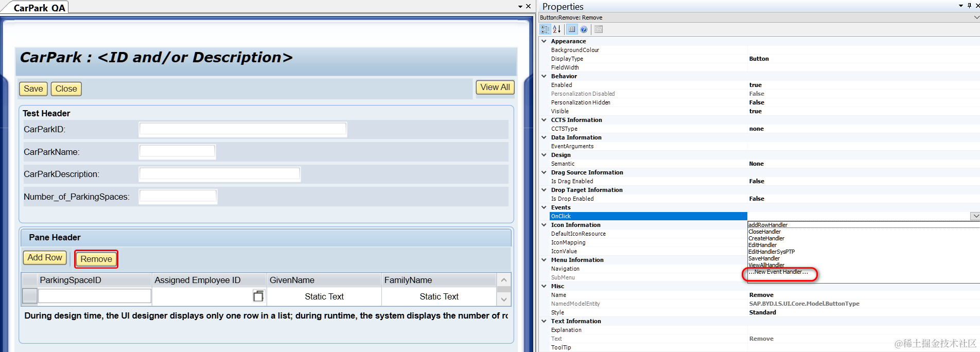The height and width of the screenshot is (352, 980).
Task: Select the Static Text cell under FamilyName
Action: pyautogui.click(x=439, y=296)
